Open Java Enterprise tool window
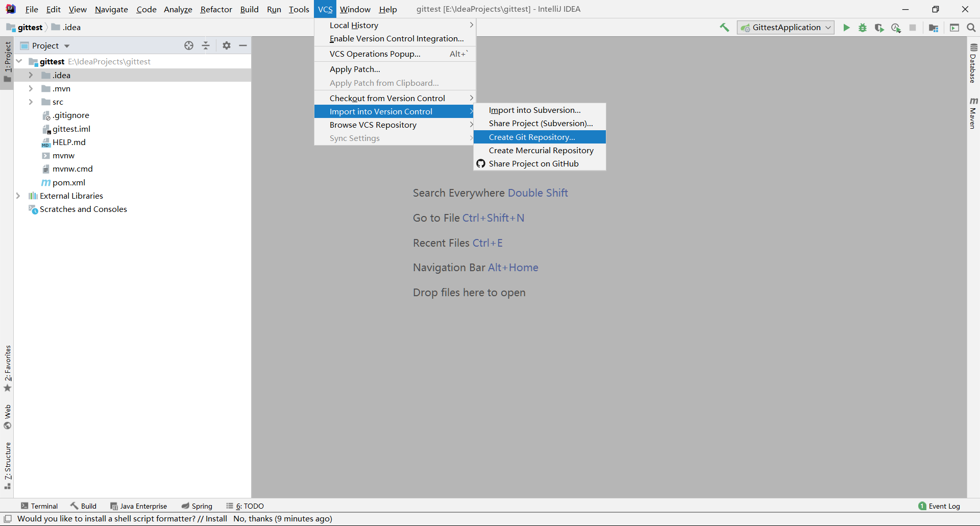 click(138, 506)
